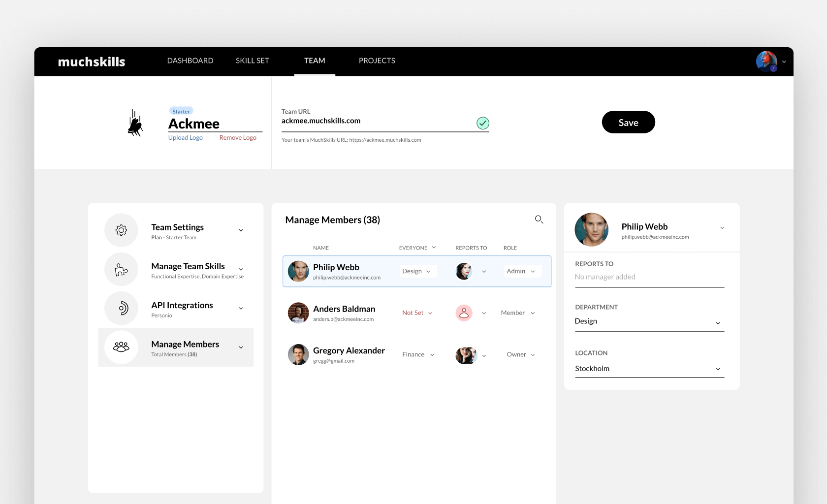
Task: Click the Manage Team Skills menu label
Action: [x=188, y=266]
